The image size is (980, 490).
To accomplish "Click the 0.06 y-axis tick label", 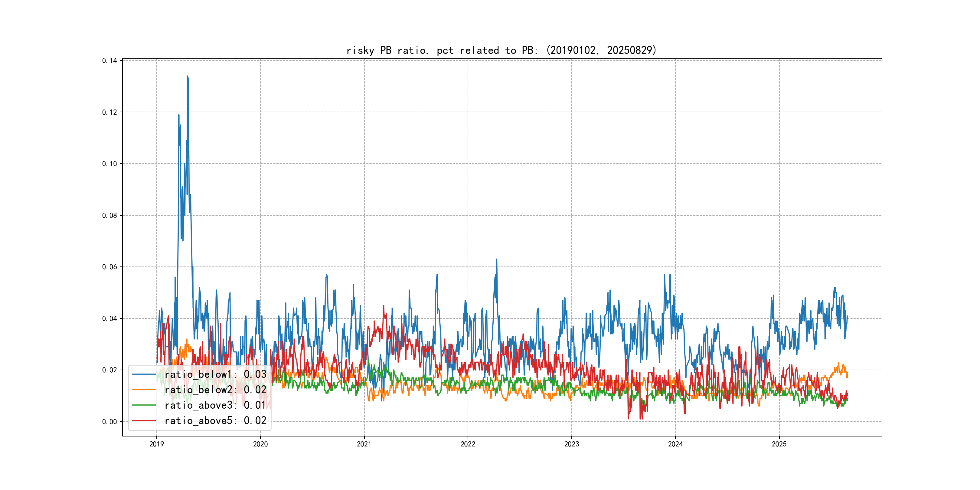I will coord(109,267).
